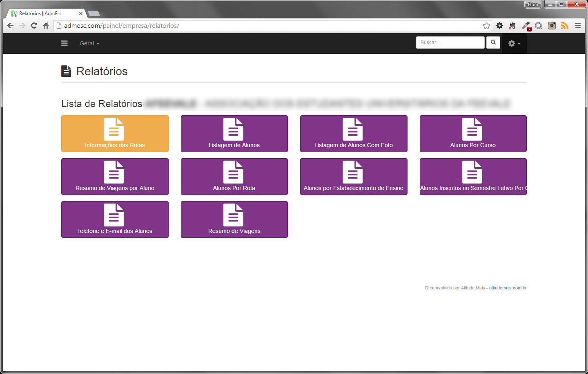Click the orange RSS feed extension icon
The image size is (588, 374).
[x=565, y=26]
